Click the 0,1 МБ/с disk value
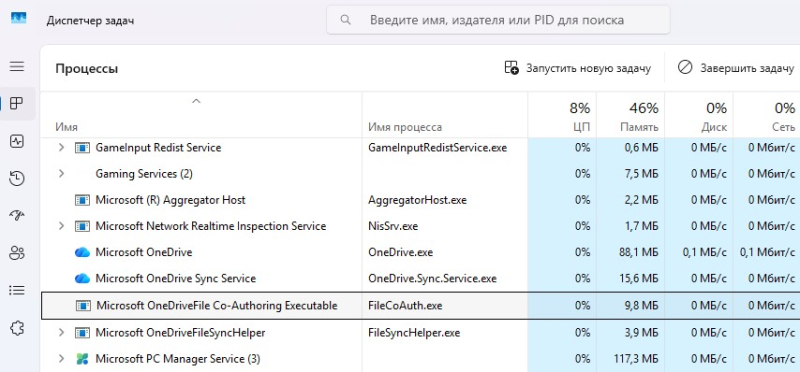Image resolution: width=800 pixels, height=372 pixels. (705, 252)
